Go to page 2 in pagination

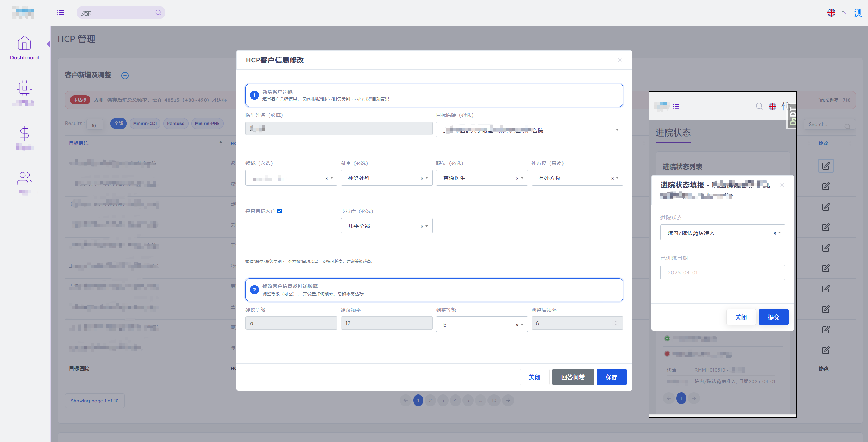[430, 400]
